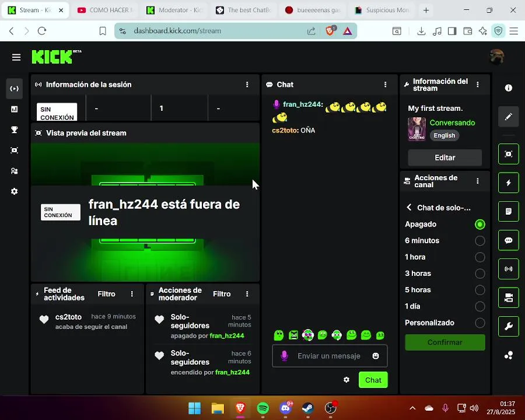
Task: Open Filtro in Acciones de moderador
Action: 222,294
